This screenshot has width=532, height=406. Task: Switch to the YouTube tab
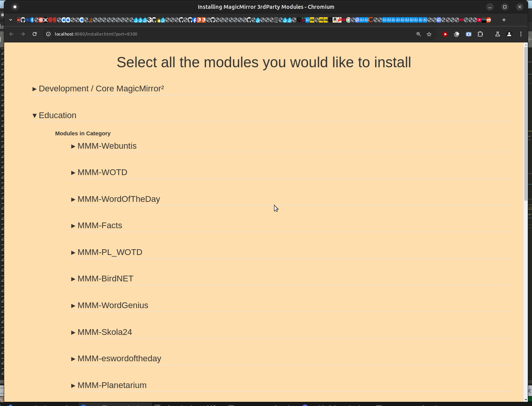(480, 20)
